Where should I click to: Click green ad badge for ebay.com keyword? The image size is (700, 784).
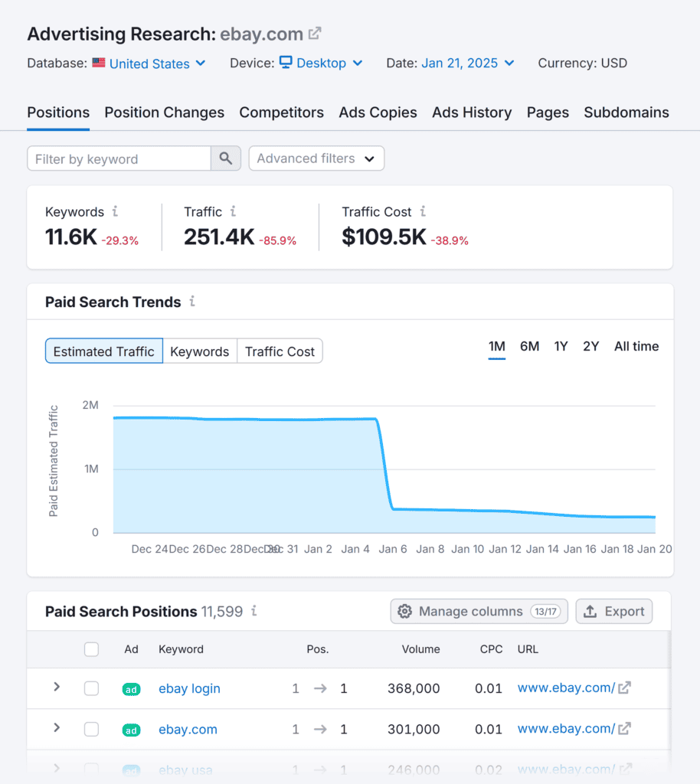[131, 730]
